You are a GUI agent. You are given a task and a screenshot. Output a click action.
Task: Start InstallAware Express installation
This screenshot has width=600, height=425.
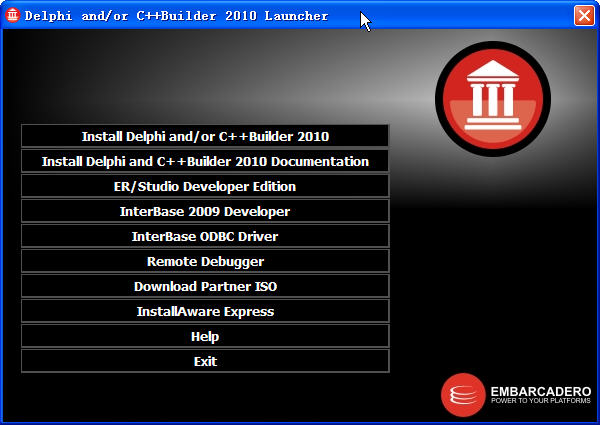click(x=205, y=311)
